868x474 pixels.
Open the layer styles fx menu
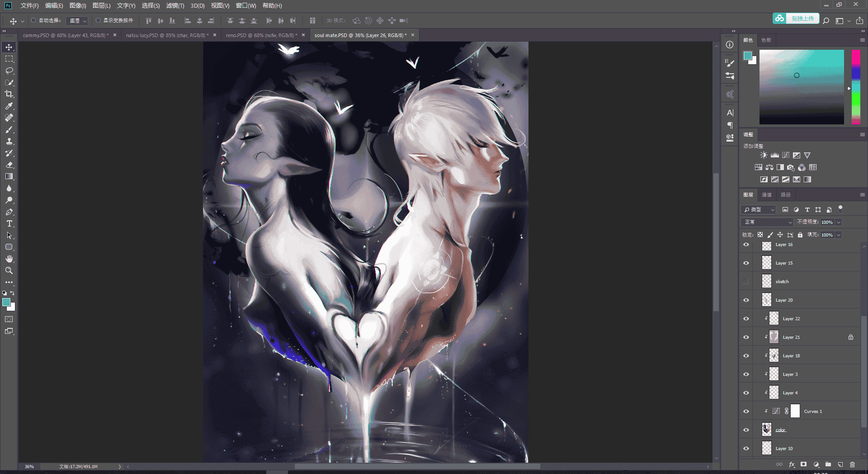pyautogui.click(x=792, y=464)
